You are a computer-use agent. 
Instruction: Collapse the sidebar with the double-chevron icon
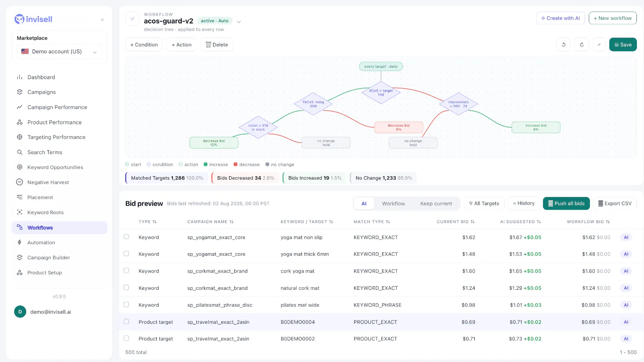point(103,19)
